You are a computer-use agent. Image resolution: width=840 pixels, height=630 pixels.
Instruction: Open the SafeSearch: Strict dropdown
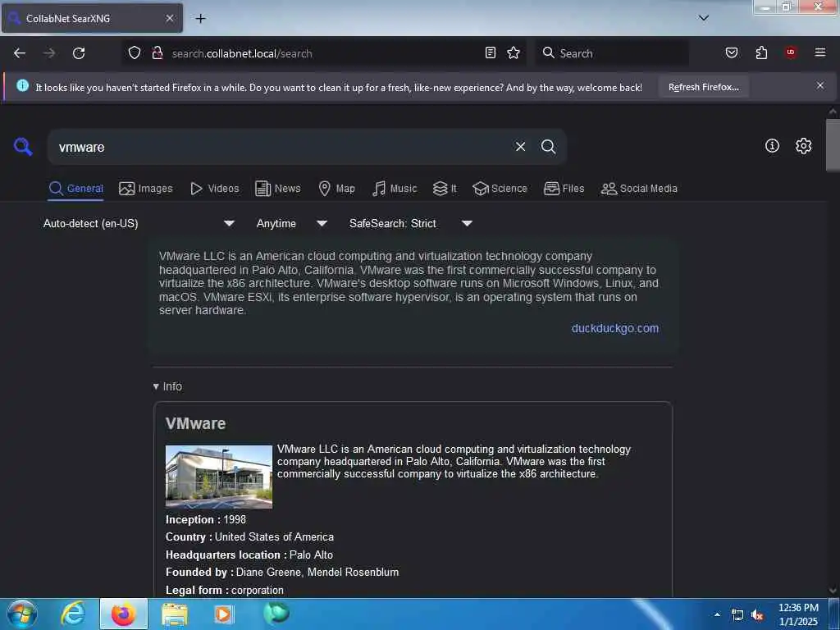pyautogui.click(x=411, y=223)
